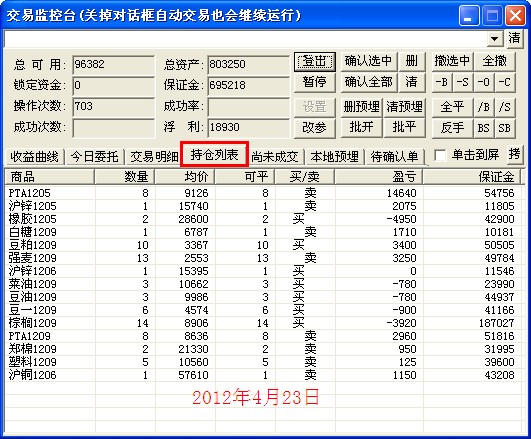Click 全平 close-all button
Viewport: 531px width, 439px height.
452,107
